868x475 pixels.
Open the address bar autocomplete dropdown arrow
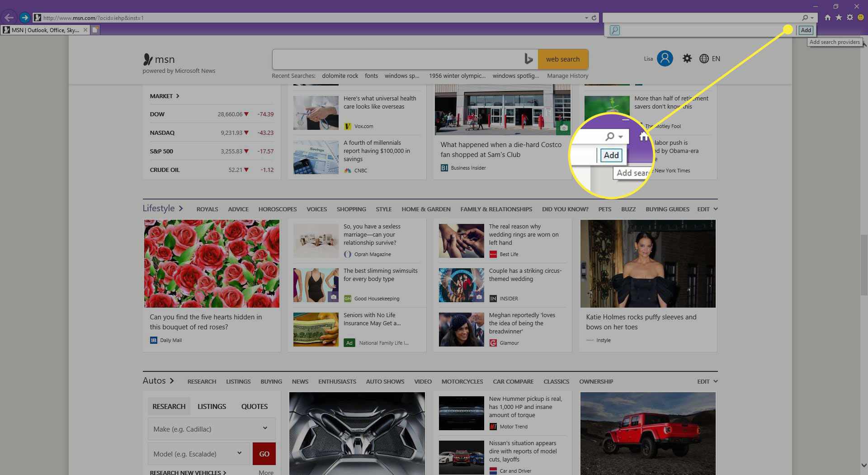[586, 18]
